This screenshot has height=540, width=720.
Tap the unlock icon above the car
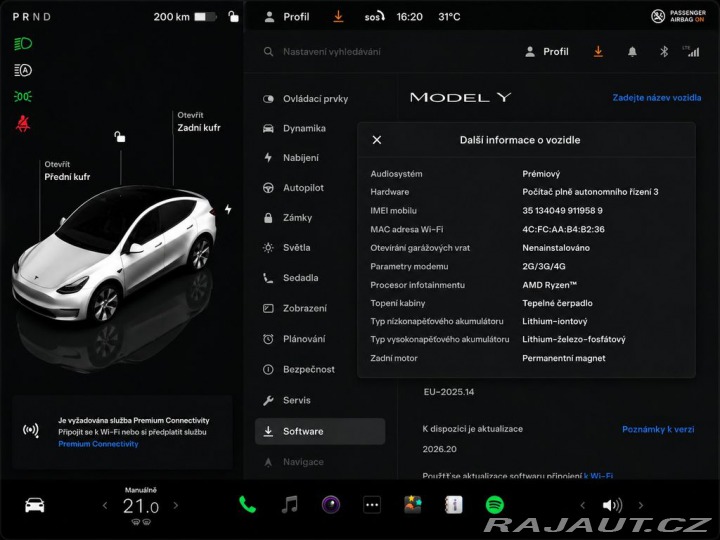click(x=120, y=136)
